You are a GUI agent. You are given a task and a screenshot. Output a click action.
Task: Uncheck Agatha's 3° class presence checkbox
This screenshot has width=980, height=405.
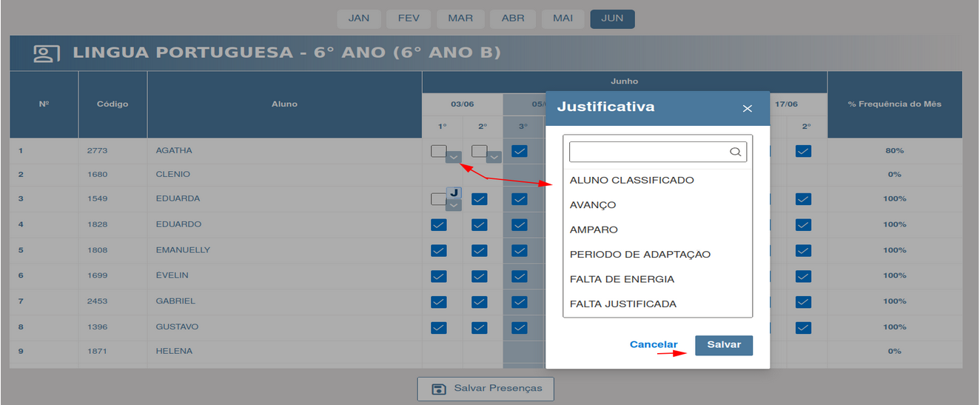click(520, 151)
